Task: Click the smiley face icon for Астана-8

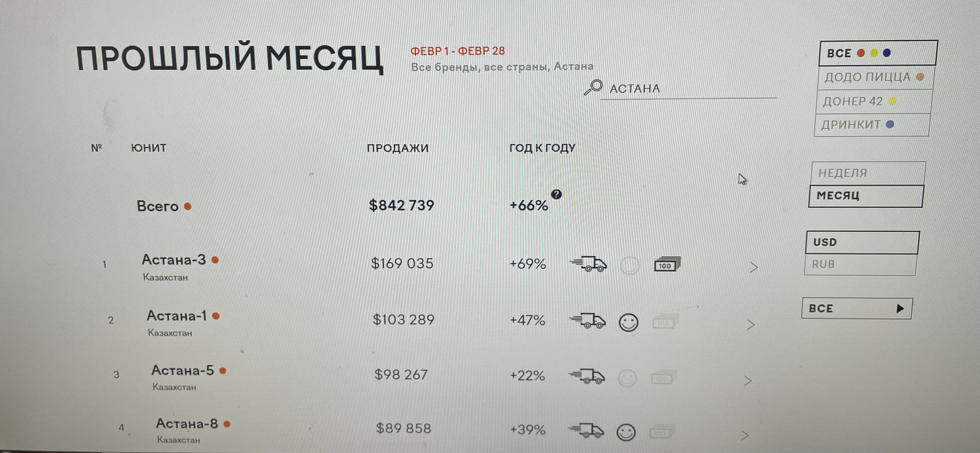Action: (x=626, y=433)
